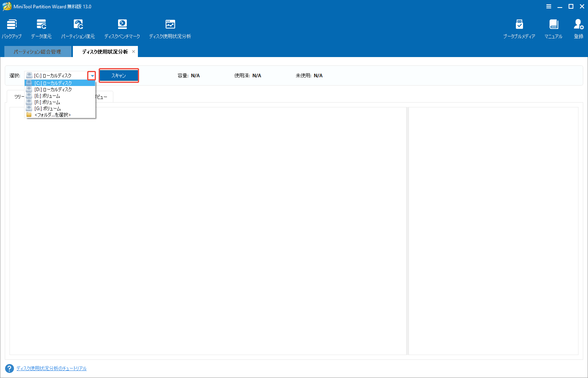This screenshot has height=378, width=588.
Task: Create ブータブルメディア bootable media
Action: [x=519, y=29]
